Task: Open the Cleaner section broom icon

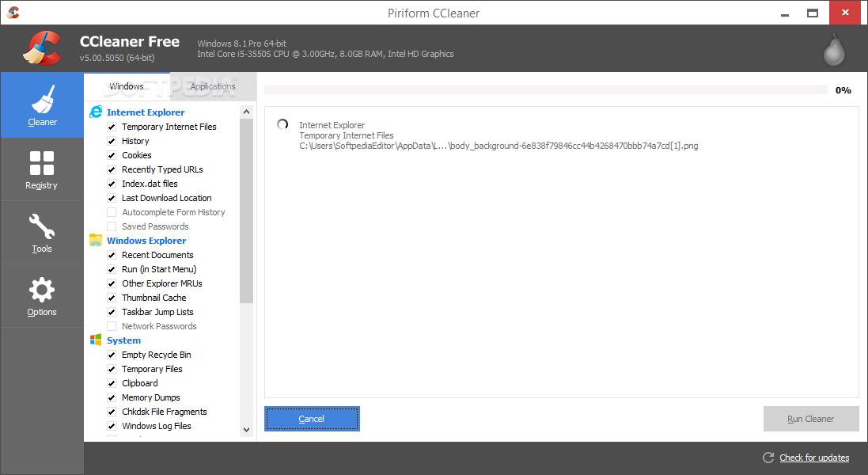Action: coord(43,98)
